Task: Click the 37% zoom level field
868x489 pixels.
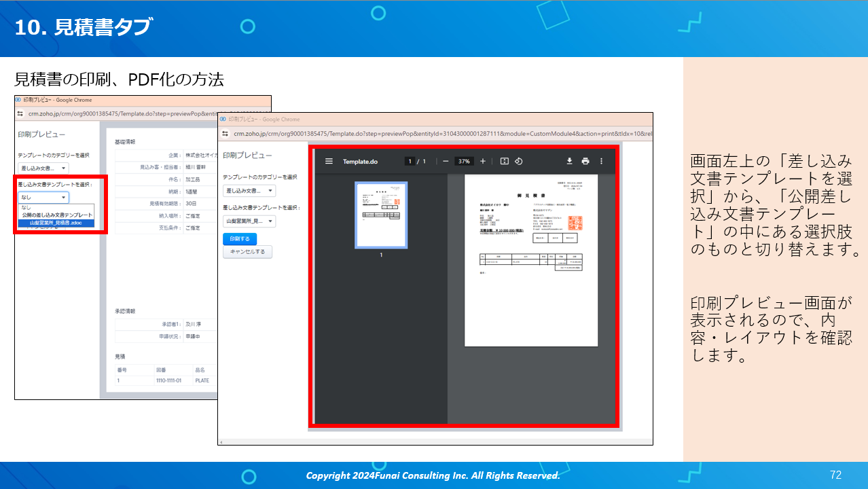Action: tap(464, 162)
